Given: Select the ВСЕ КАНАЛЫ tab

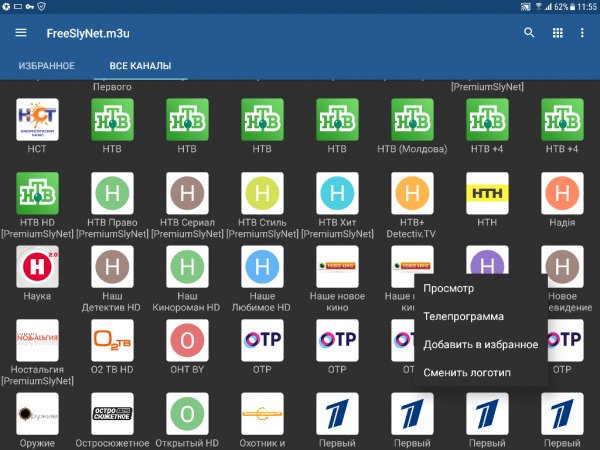Looking at the screenshot, I should pos(140,66).
